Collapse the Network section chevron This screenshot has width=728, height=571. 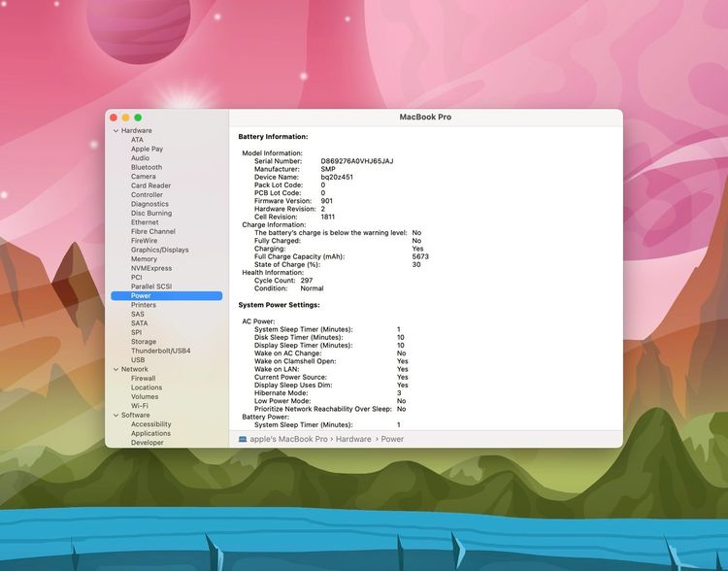pyautogui.click(x=116, y=369)
